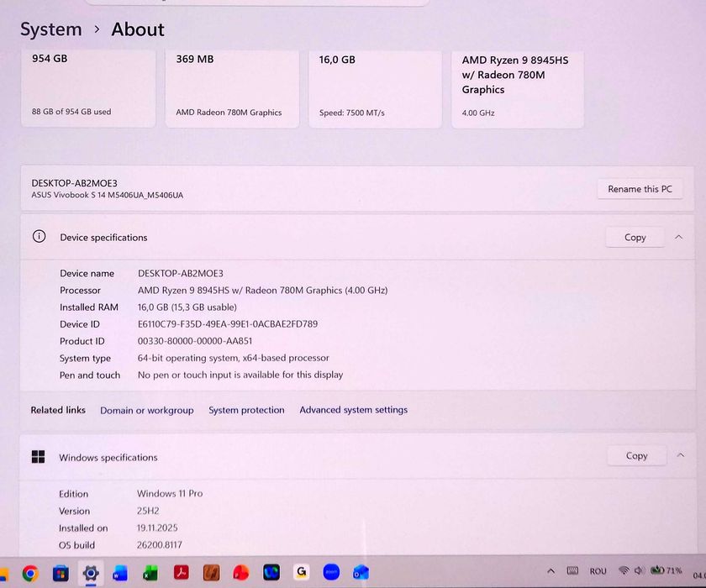
Task: Click the Settings gear taskbar icon
Action: (x=91, y=573)
